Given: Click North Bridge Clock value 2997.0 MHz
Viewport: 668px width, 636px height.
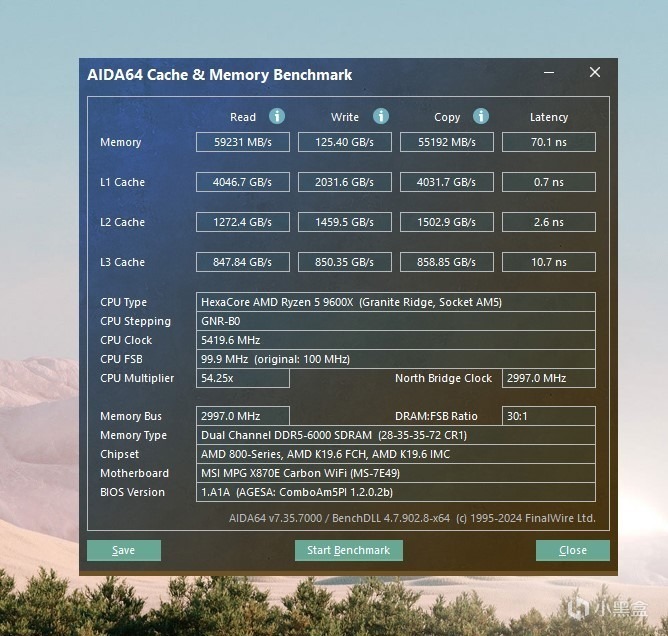Looking at the screenshot, I should (x=549, y=378).
